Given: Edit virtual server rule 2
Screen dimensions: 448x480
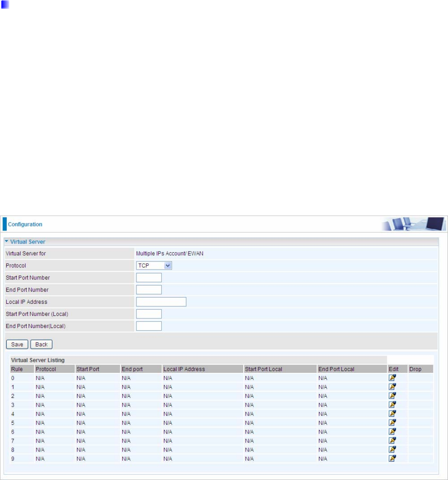Looking at the screenshot, I should click(392, 395).
